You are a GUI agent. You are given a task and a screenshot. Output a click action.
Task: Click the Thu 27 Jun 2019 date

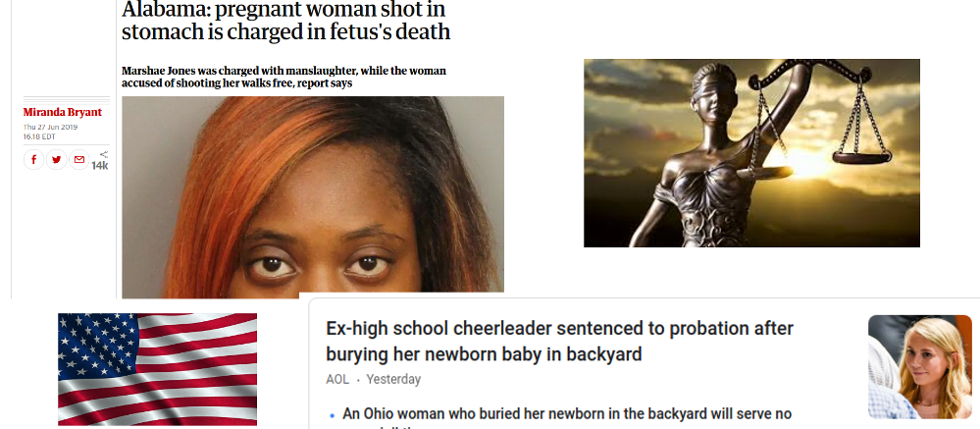click(51, 127)
